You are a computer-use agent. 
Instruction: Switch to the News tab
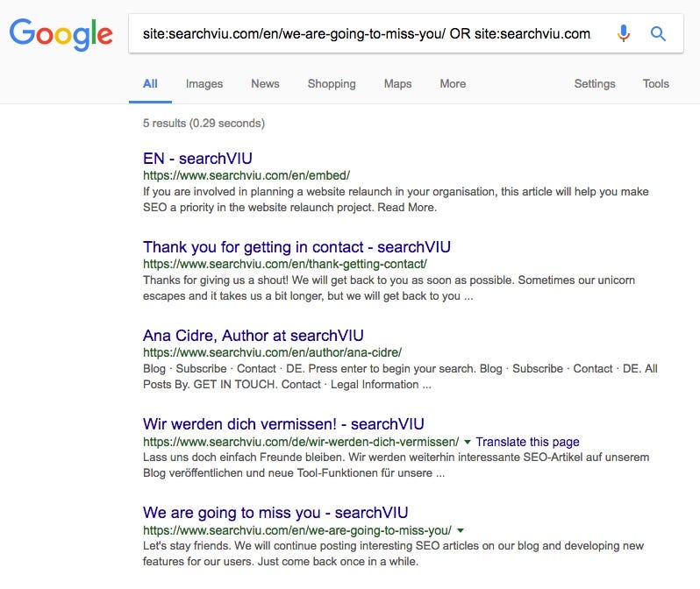pyautogui.click(x=265, y=84)
